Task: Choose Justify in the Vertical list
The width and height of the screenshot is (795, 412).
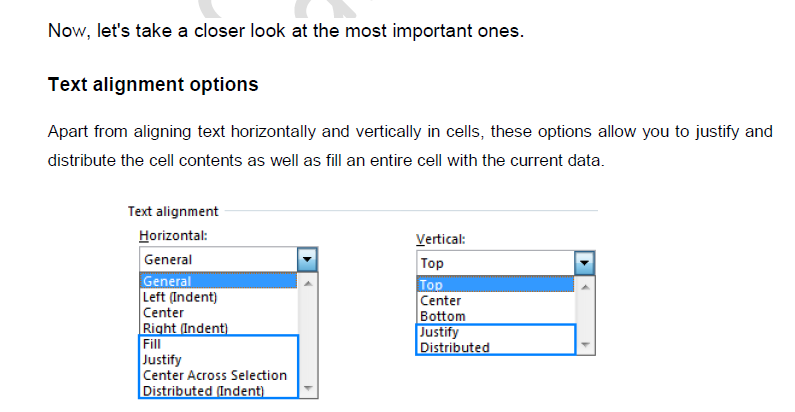Action: [439, 332]
